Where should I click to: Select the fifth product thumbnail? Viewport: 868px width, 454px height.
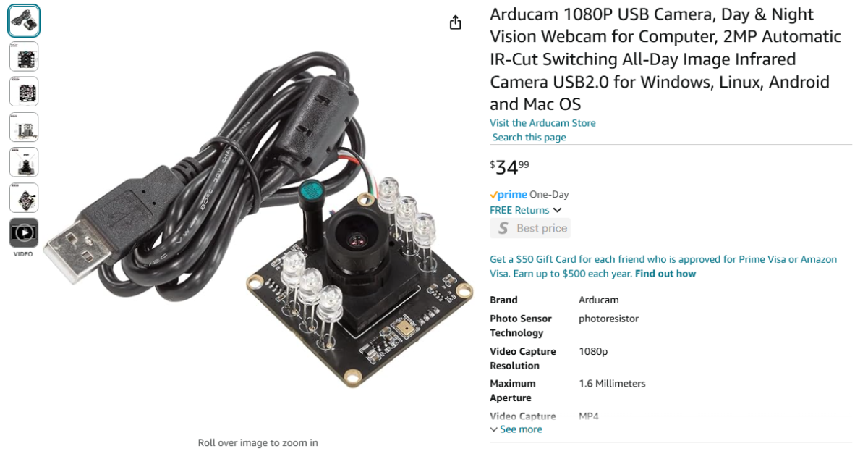(24, 162)
